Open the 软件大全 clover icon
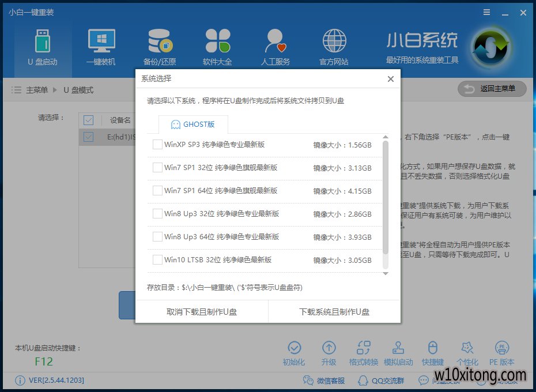 pos(218,41)
